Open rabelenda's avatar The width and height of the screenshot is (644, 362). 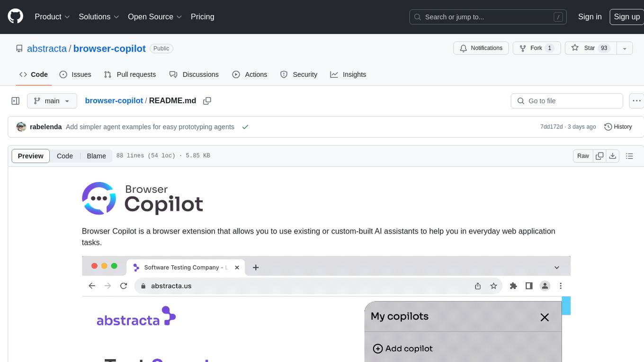pyautogui.click(x=21, y=127)
